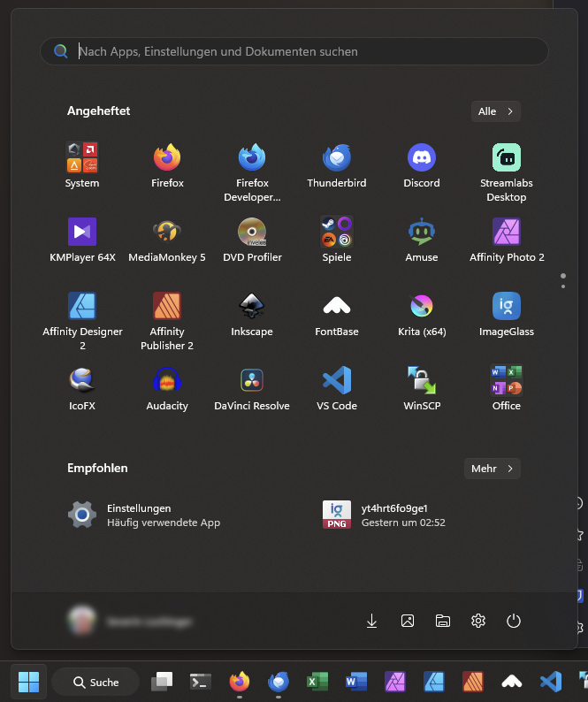The height and width of the screenshot is (702, 588).
Task: Click the Windows Start button
Action: [x=28, y=682]
